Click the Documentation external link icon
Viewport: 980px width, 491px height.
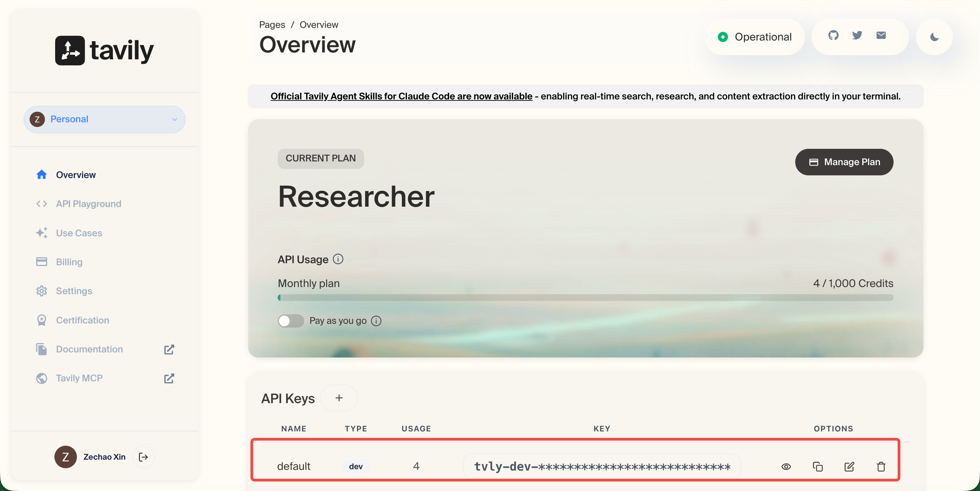(169, 349)
